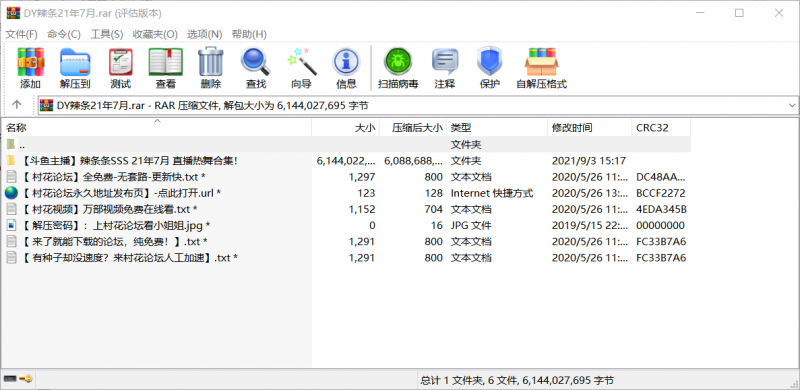Open the 选项(N) menu
Viewport: 800px width, 390px height.
click(205, 34)
